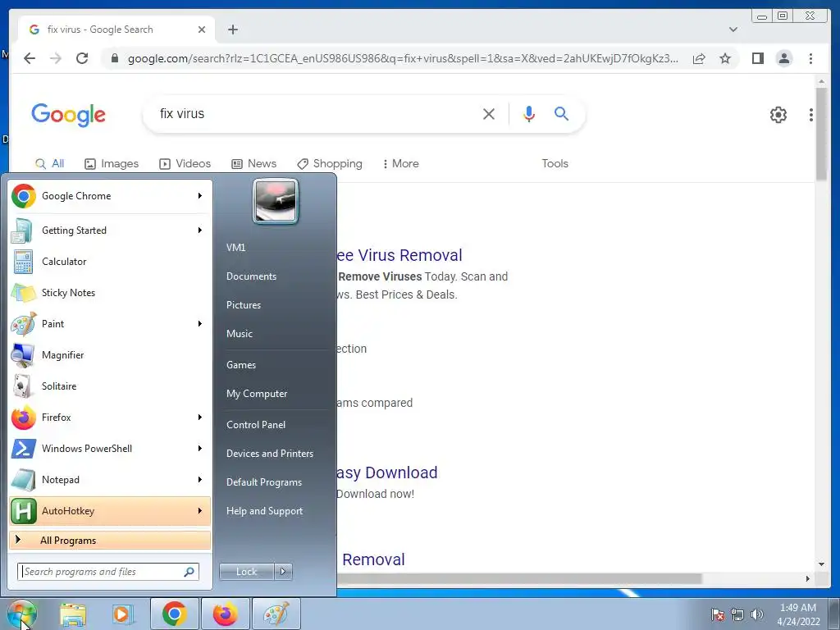This screenshot has height=630, width=840.
Task: Click the user account picture in Start menu
Action: (x=276, y=202)
